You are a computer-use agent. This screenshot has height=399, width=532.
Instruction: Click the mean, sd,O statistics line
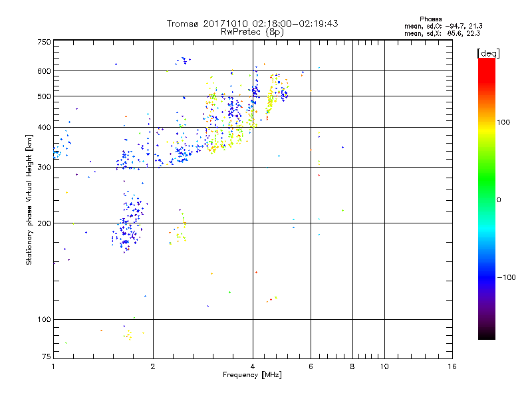point(443,26)
